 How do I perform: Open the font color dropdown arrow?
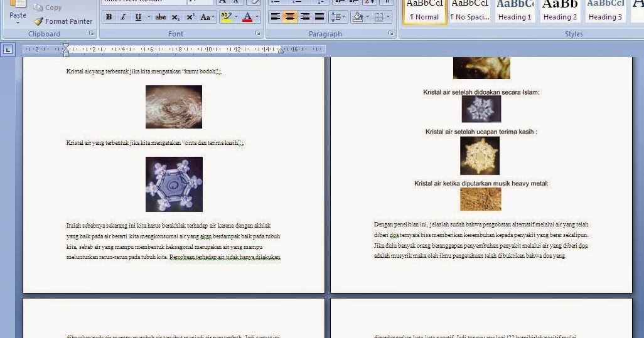point(257,17)
